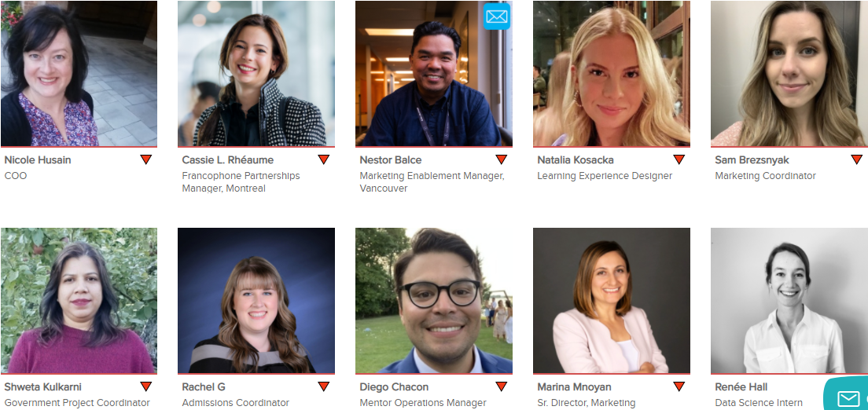868x410 pixels.
Task: Expand Nestor Balce's bio arrow
Action: click(x=502, y=160)
